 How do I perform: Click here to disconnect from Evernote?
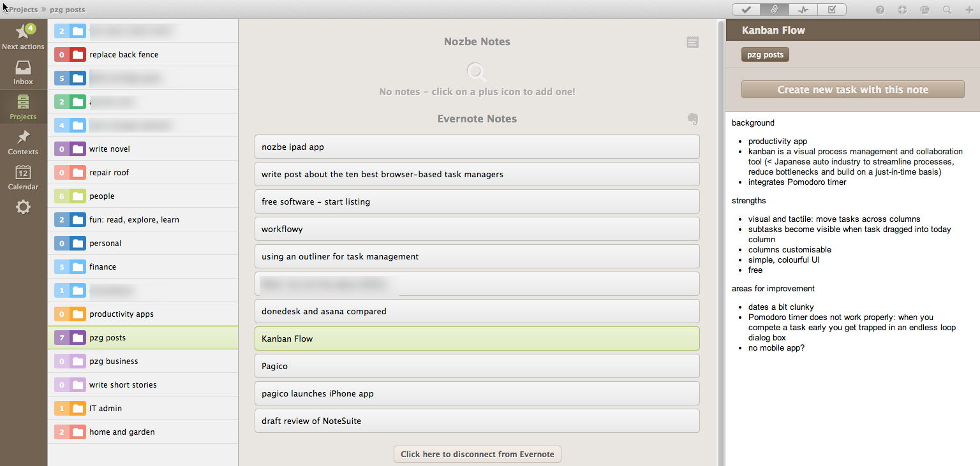coord(477,454)
